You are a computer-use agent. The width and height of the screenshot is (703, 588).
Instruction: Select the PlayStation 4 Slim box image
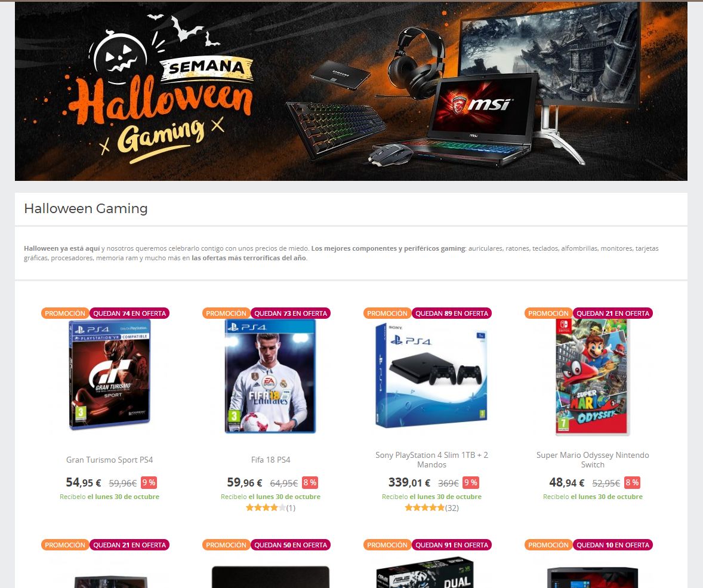click(x=431, y=376)
